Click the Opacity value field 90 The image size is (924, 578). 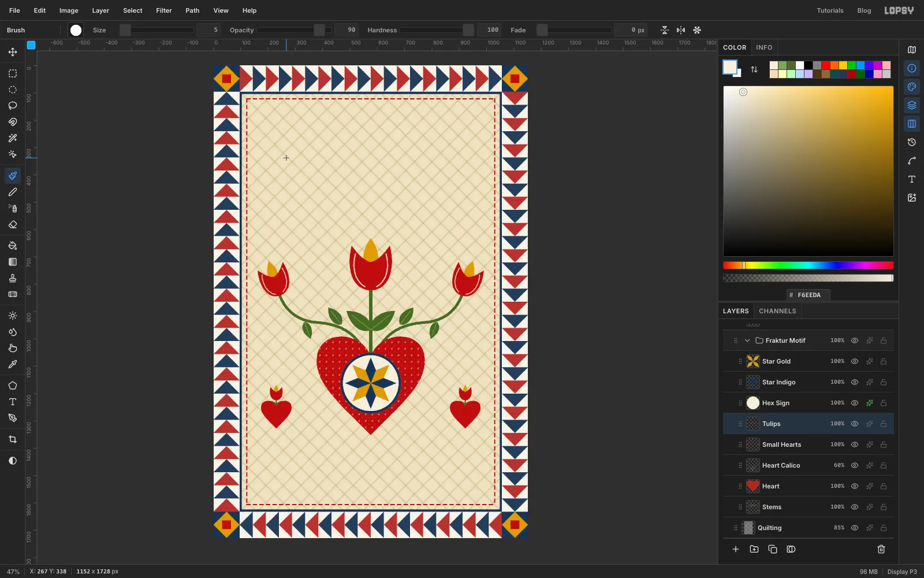(346, 30)
